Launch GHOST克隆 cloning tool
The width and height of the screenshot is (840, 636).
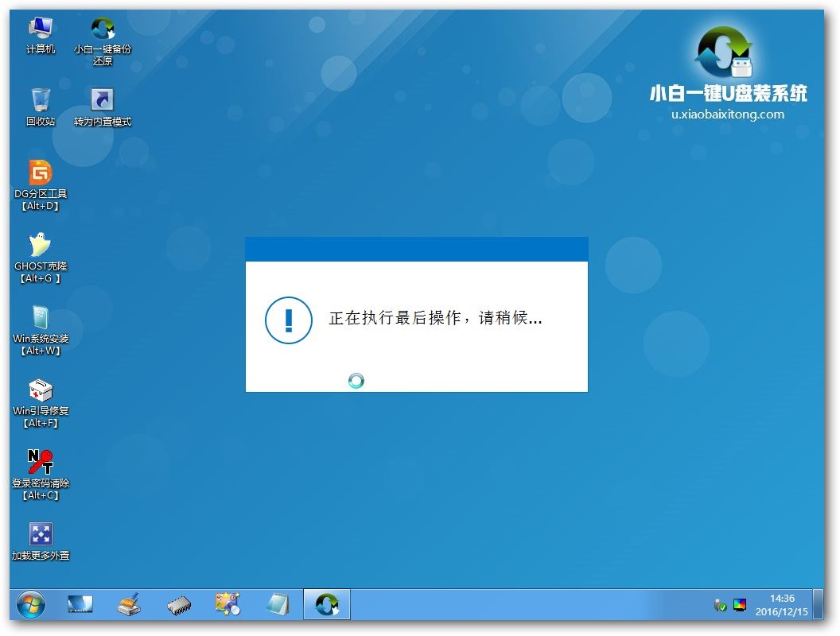click(39, 246)
